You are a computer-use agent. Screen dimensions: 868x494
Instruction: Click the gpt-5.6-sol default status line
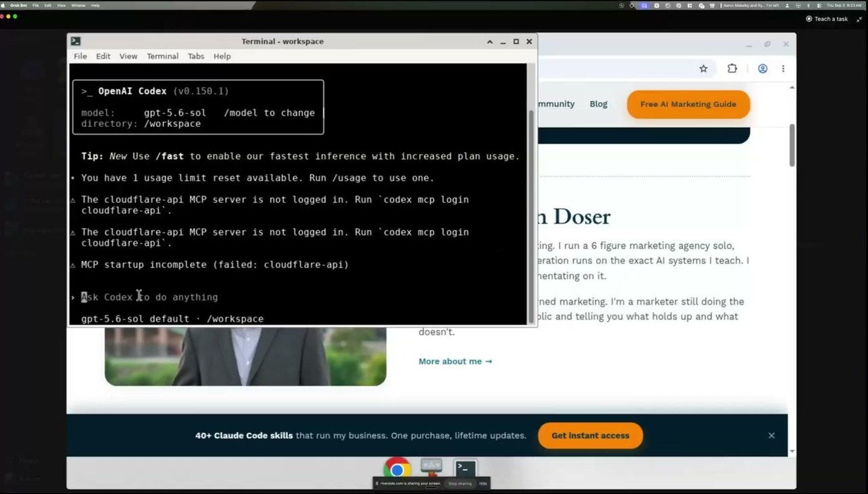[172, 319]
